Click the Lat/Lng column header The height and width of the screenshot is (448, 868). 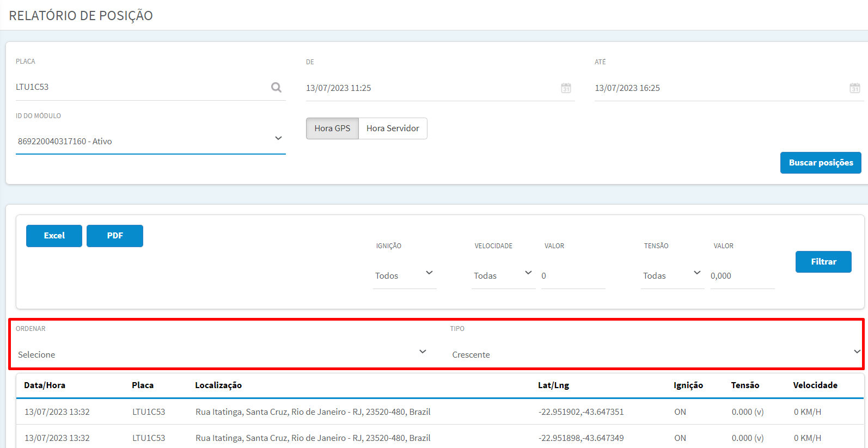coord(553,385)
